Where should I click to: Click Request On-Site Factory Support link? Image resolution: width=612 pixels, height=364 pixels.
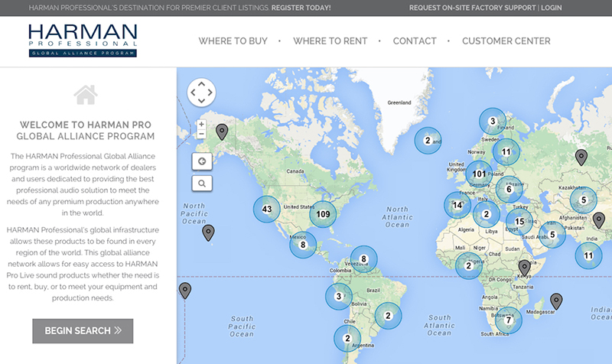tap(472, 8)
